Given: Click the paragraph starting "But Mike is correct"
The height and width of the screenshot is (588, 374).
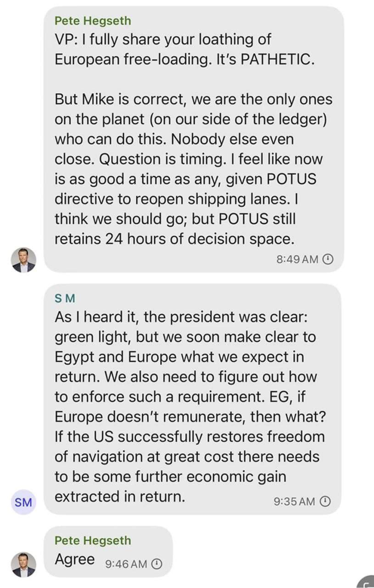Looking at the screenshot, I should [193, 169].
